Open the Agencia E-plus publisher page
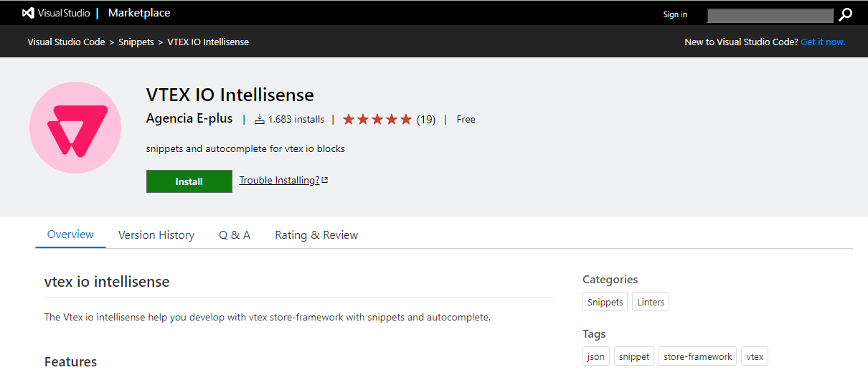This screenshot has height=375, width=868. [189, 119]
